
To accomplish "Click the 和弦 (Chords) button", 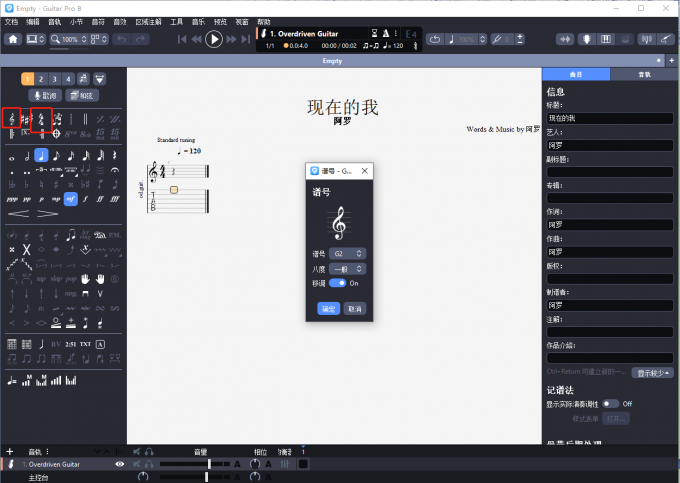I will tap(82, 95).
